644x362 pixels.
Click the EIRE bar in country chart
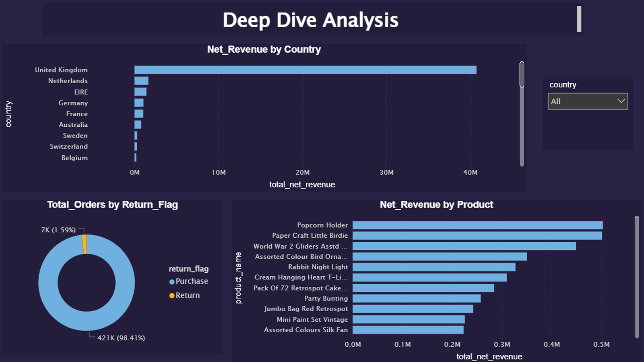(x=140, y=92)
